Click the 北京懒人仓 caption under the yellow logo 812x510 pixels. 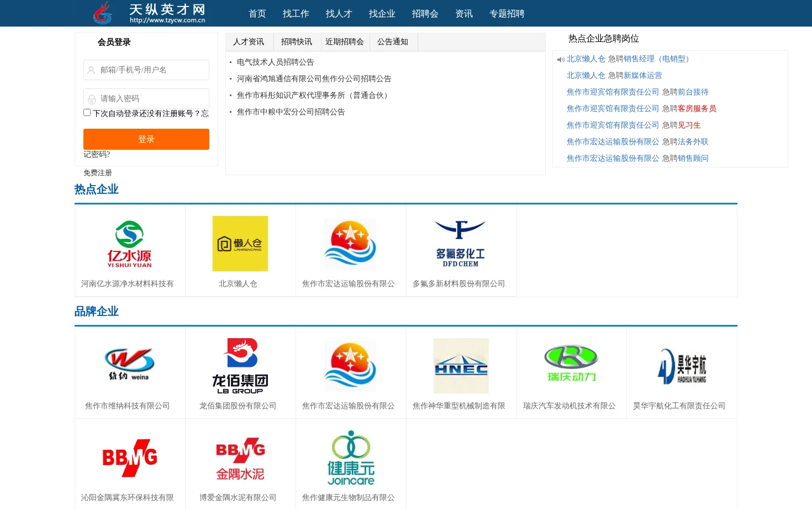[238, 284]
